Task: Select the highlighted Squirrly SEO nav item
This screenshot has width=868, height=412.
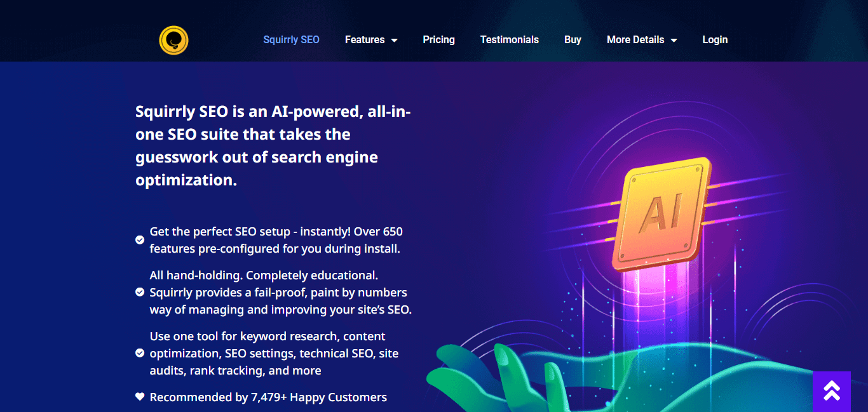Action: point(291,39)
